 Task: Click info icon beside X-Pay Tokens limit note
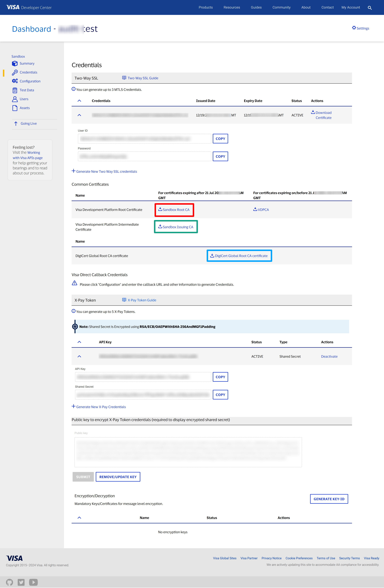tap(74, 311)
